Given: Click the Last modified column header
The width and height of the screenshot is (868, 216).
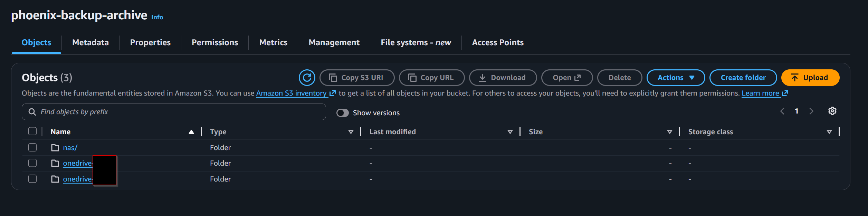Looking at the screenshot, I should point(393,132).
